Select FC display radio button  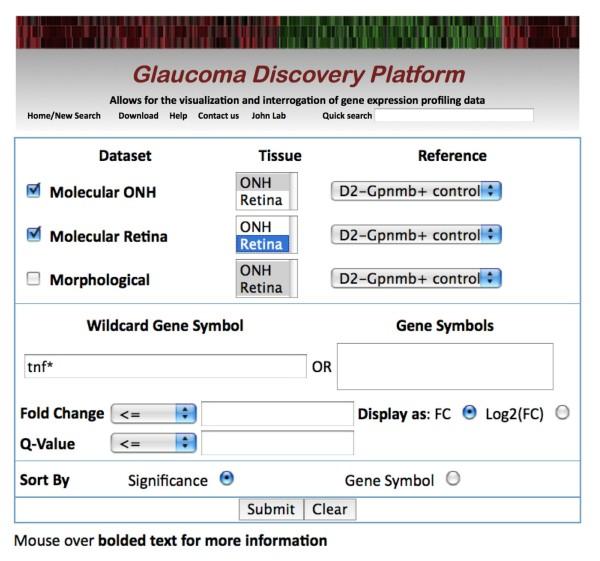coord(471,413)
